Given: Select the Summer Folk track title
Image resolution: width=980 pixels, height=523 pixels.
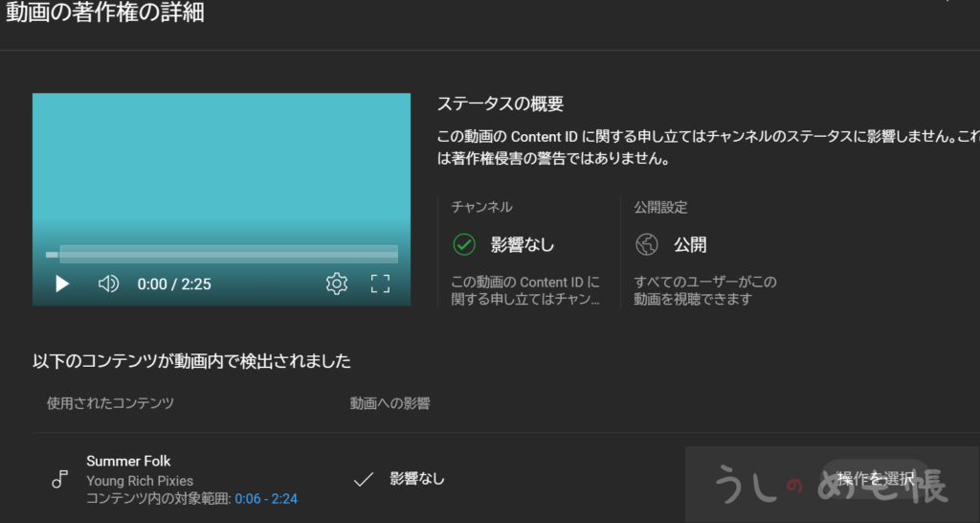Looking at the screenshot, I should pyautogui.click(x=128, y=461).
